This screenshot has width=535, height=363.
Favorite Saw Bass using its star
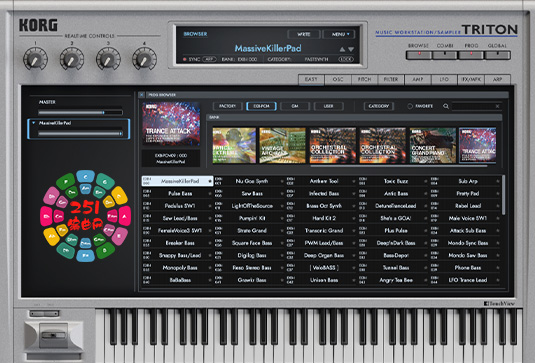[x=282, y=193]
